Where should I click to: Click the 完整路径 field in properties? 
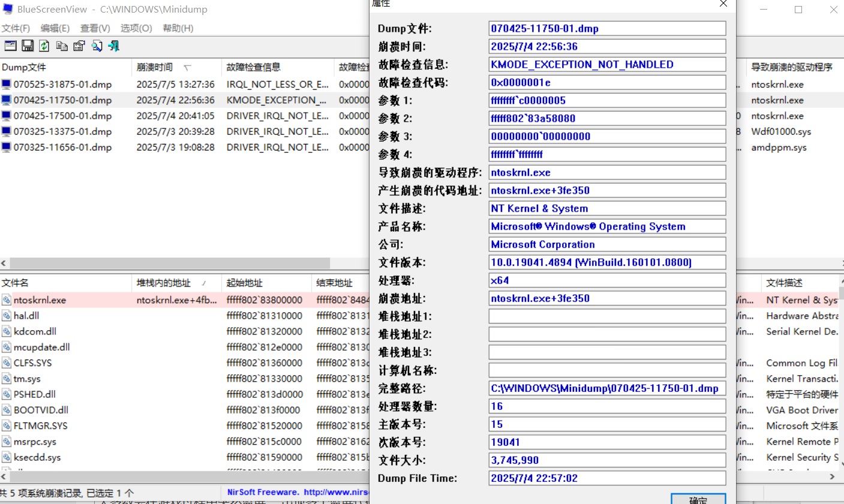coord(606,388)
